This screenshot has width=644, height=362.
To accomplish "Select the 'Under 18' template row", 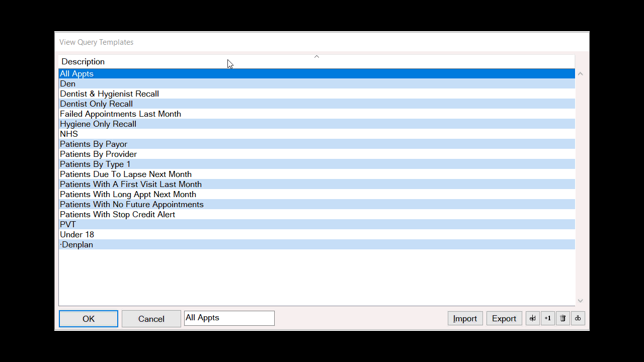I will [316, 235].
